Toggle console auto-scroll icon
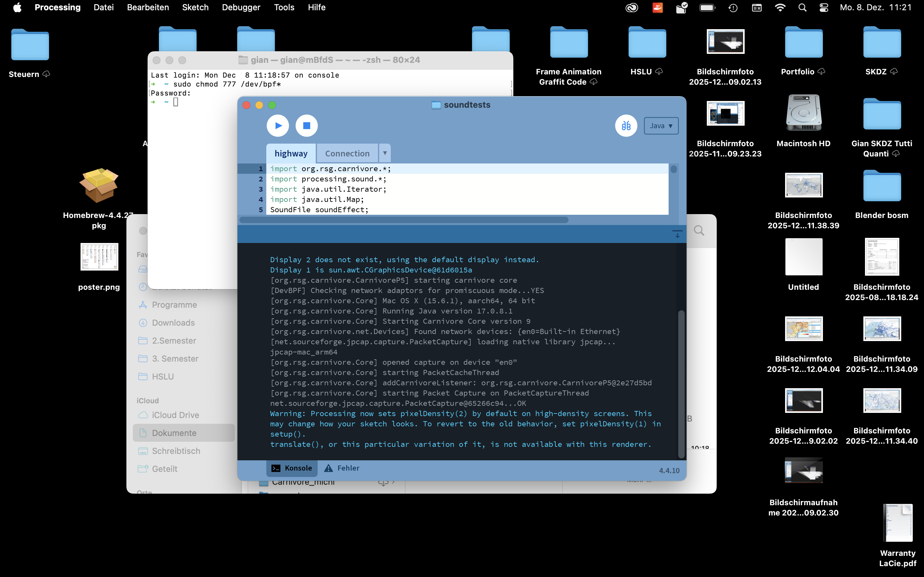 (x=677, y=234)
